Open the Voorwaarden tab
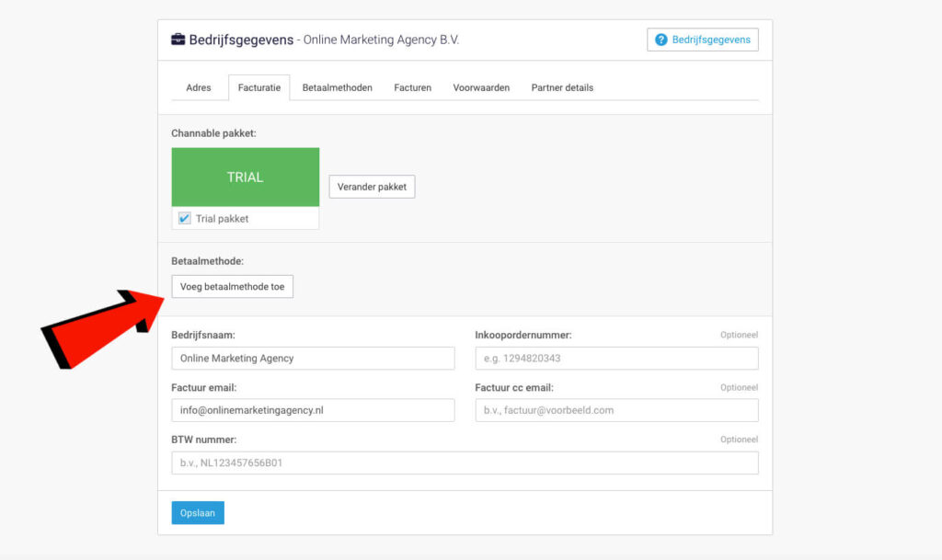The image size is (942, 560). 481,88
